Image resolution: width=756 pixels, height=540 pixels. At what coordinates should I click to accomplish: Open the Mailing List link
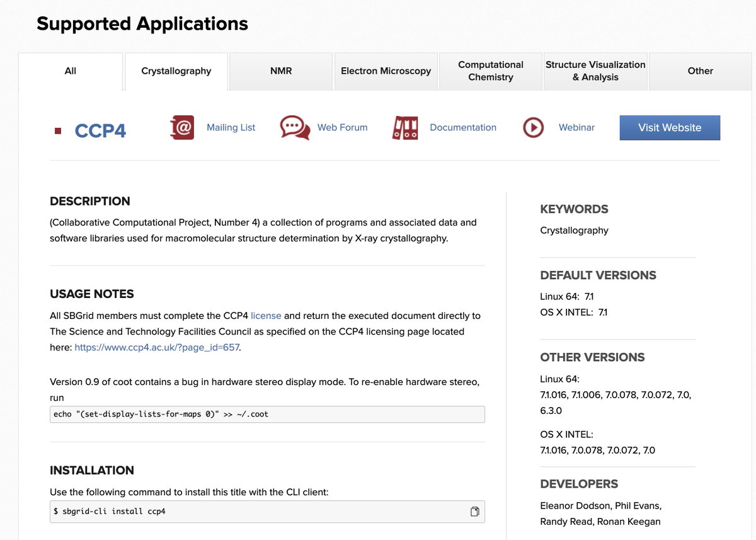click(x=231, y=127)
